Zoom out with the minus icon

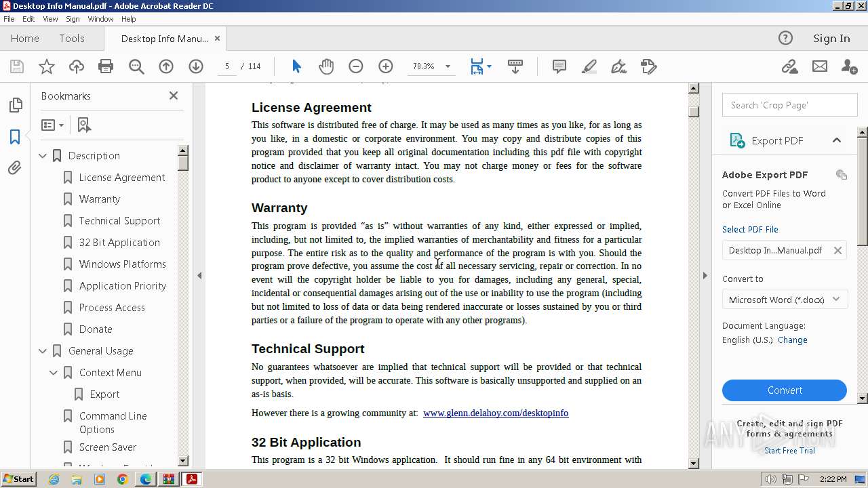point(356,66)
